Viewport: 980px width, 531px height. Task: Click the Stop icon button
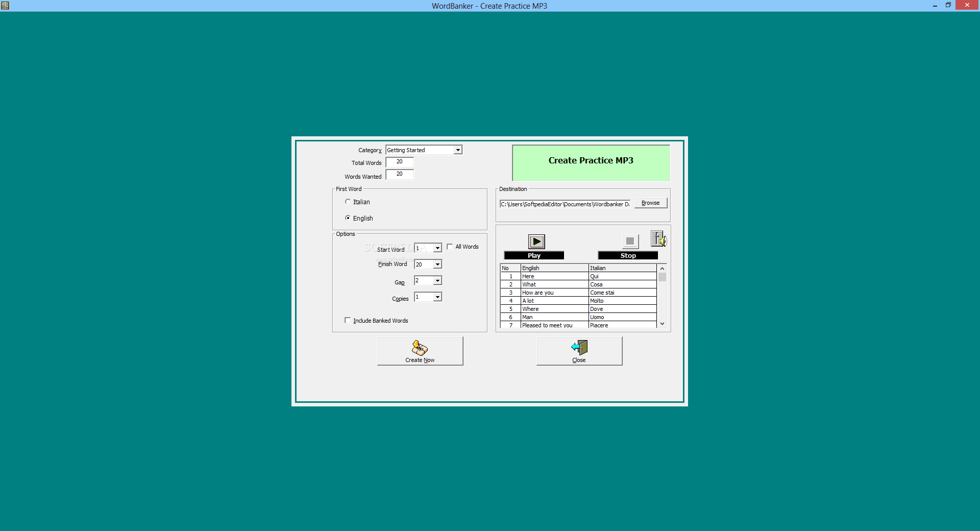click(630, 242)
